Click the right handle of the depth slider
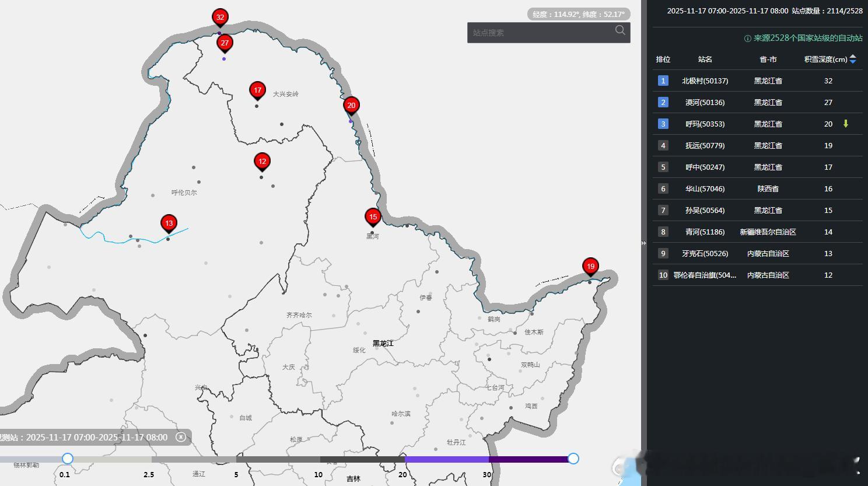This screenshot has width=868, height=486. [573, 459]
